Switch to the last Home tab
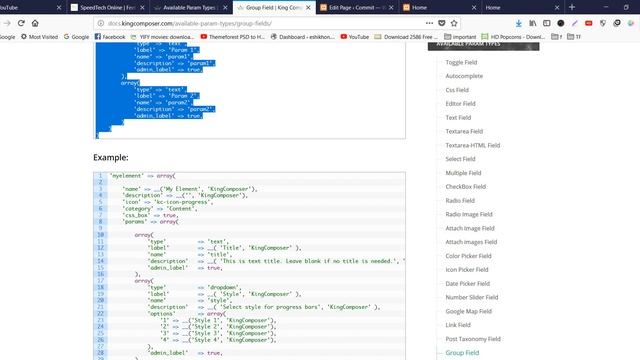 click(522, 7)
